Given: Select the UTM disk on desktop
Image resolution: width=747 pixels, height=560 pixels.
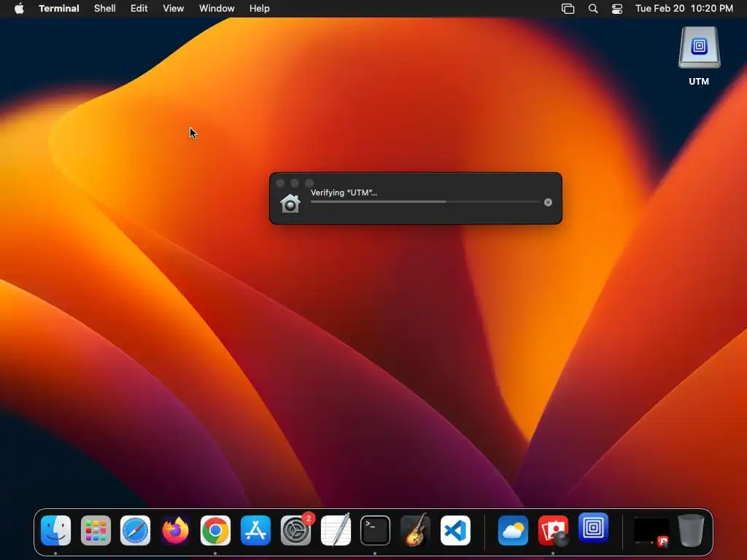Looking at the screenshot, I should tap(699, 56).
